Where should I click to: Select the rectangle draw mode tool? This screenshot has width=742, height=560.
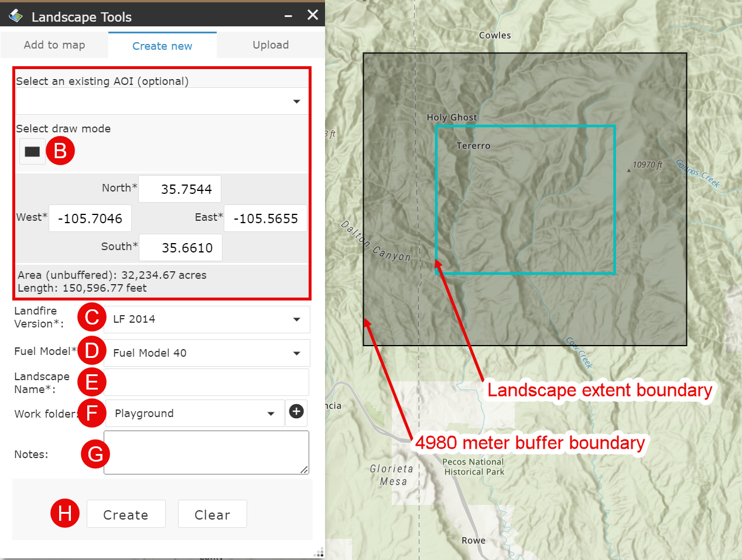[32, 151]
